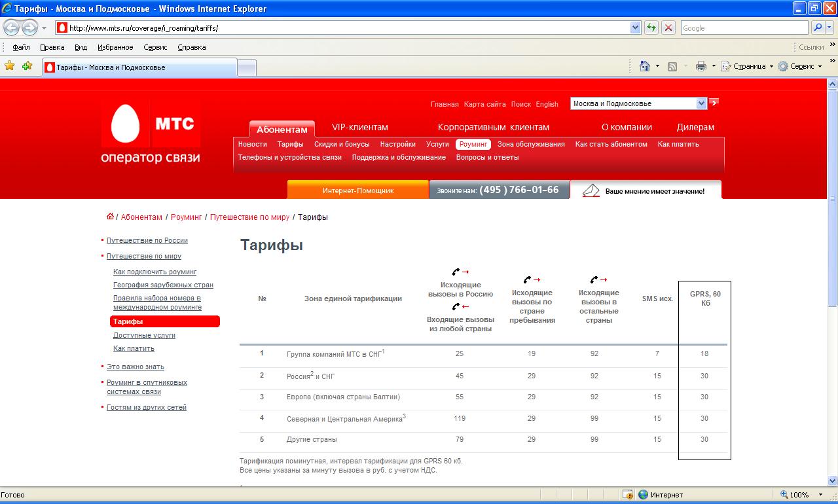Open the region selector Москва и Подмосковье

pyautogui.click(x=638, y=103)
